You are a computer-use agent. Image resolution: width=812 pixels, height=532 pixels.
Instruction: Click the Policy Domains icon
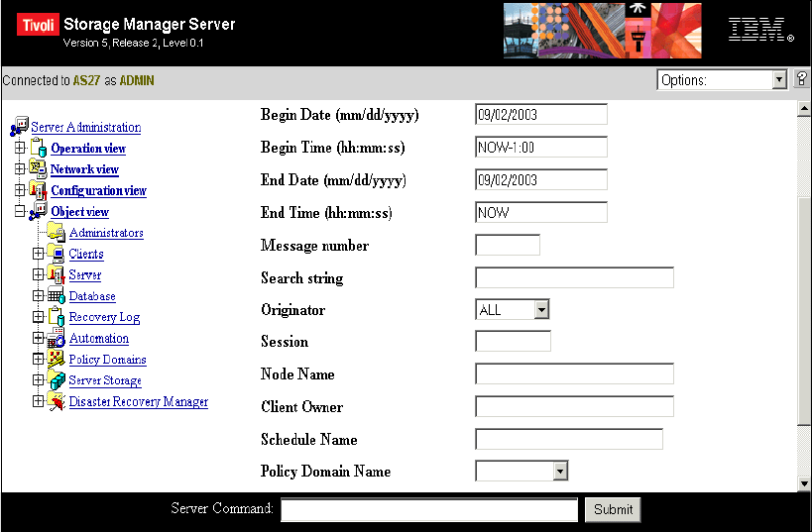(56, 359)
